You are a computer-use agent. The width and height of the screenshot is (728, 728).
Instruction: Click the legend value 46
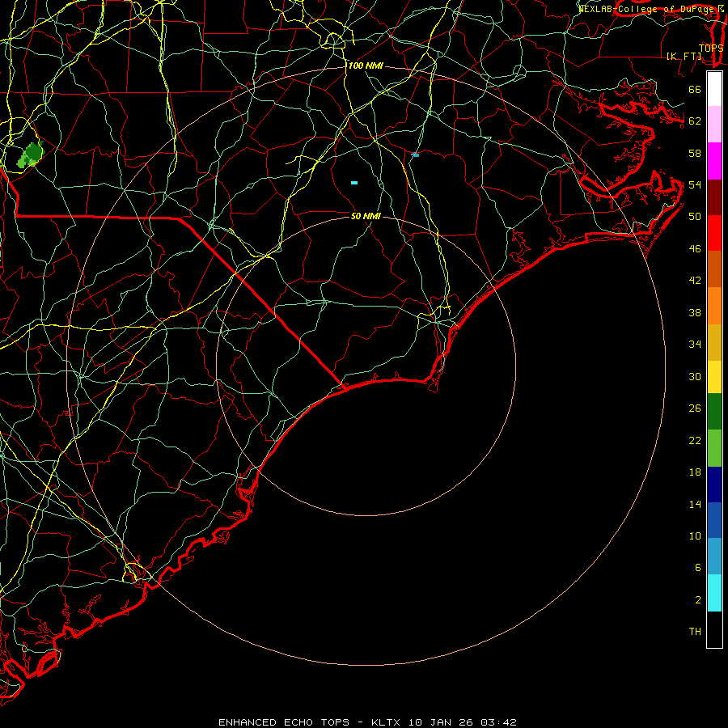coord(695,249)
